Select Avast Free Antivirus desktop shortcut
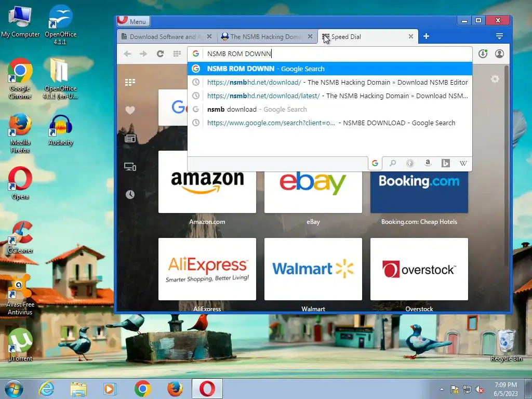The width and height of the screenshot is (532, 399). [x=20, y=295]
